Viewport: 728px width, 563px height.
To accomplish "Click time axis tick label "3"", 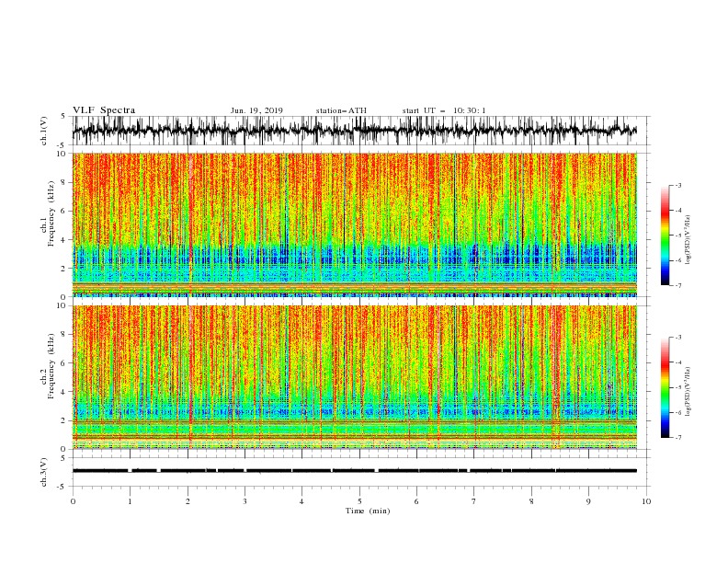I will [x=245, y=501].
